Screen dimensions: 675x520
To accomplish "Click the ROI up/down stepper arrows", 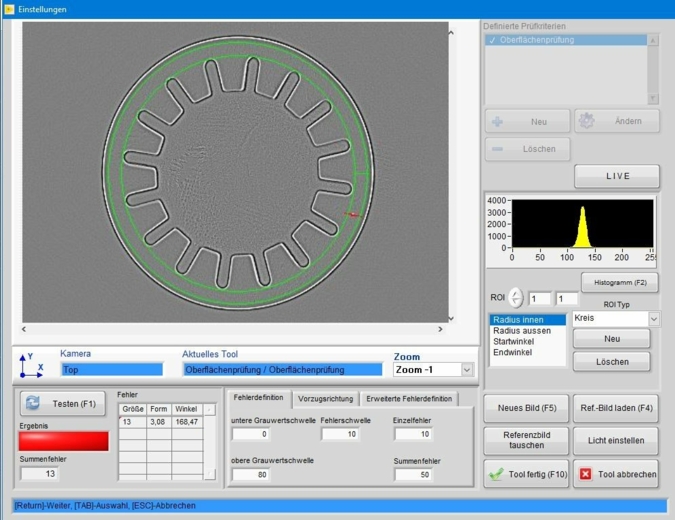I will pos(515,298).
